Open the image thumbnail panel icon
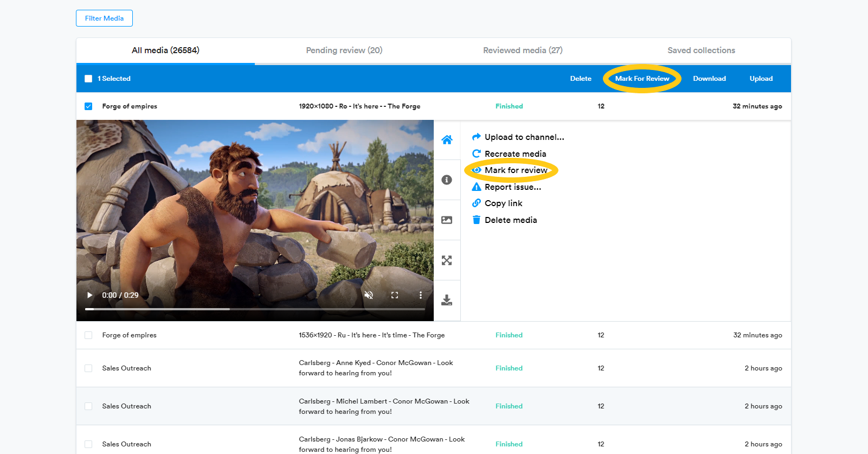 tap(447, 220)
